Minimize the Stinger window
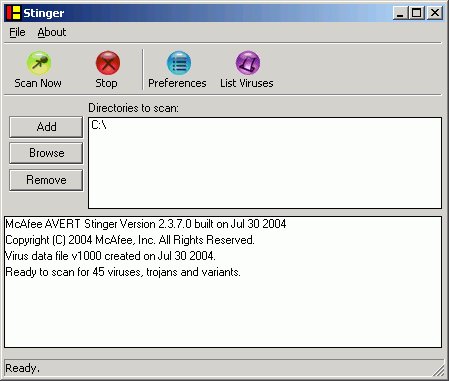Screen dimensions: 449x381 pyautogui.click(x=400, y=13)
